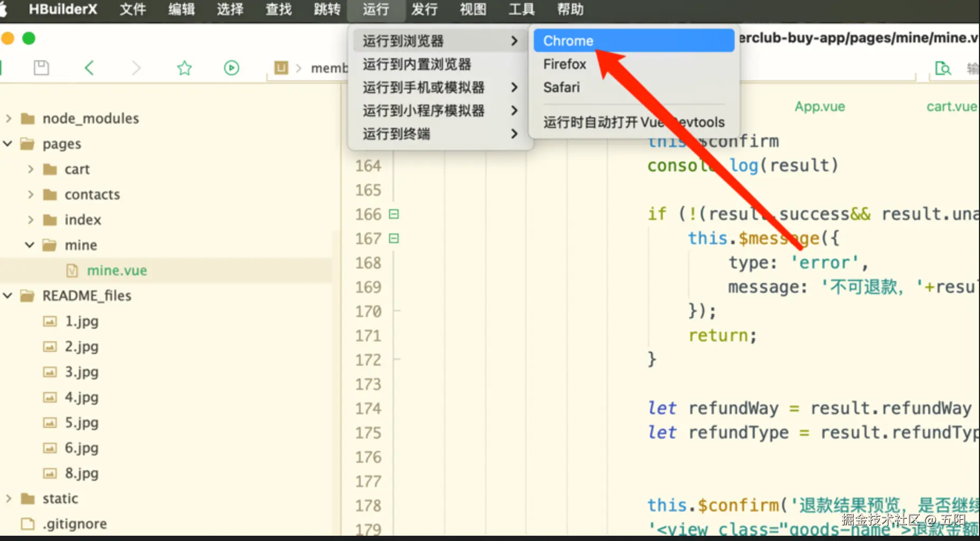Screen dimensions: 980x541
Task: Run project with the play circle icon
Action: pos(232,68)
